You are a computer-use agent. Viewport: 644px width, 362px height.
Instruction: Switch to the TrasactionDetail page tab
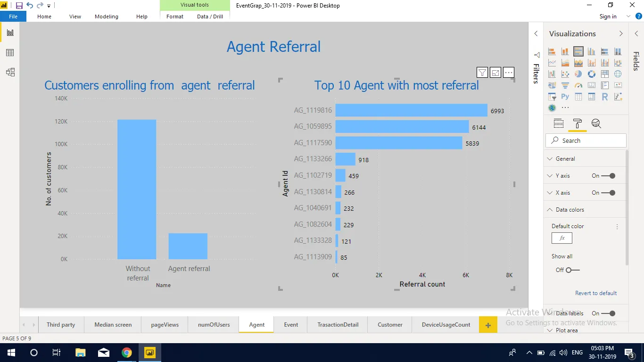(338, 325)
